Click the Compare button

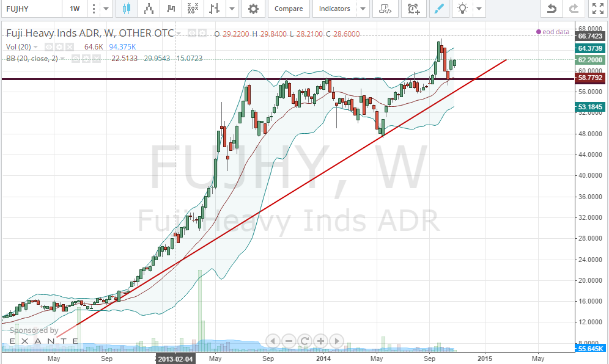tap(289, 9)
